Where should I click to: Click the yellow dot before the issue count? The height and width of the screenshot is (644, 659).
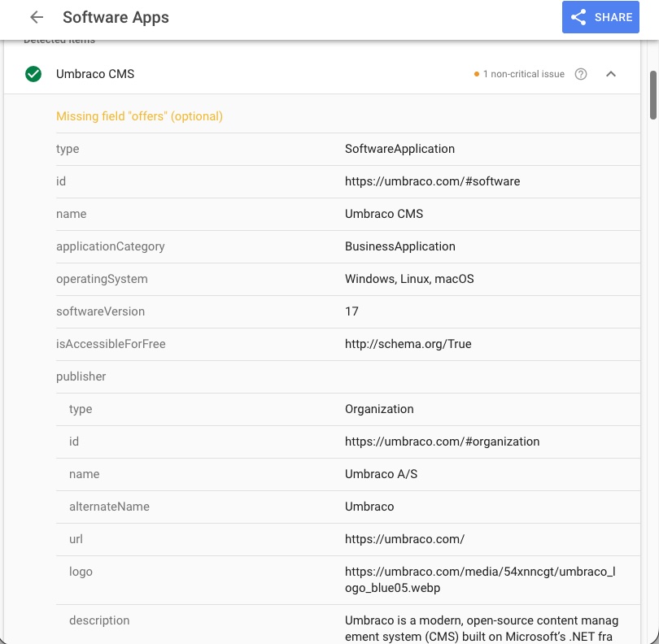pos(476,74)
